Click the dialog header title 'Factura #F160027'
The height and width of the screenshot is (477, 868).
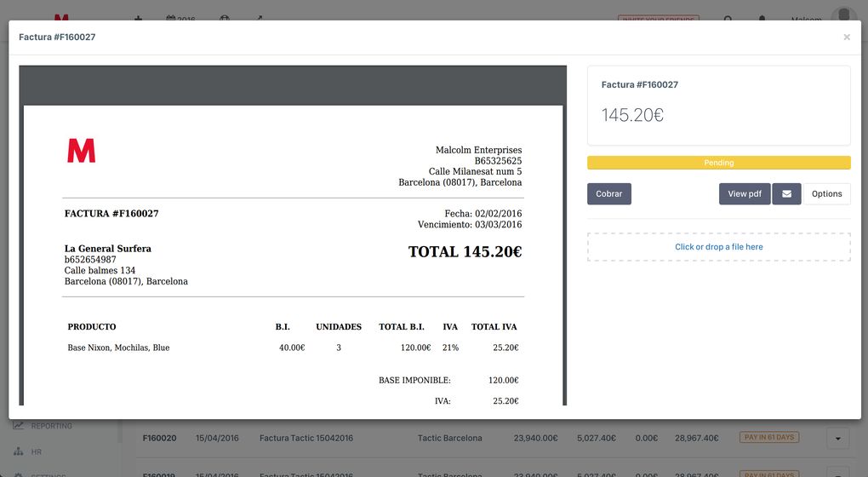point(57,37)
